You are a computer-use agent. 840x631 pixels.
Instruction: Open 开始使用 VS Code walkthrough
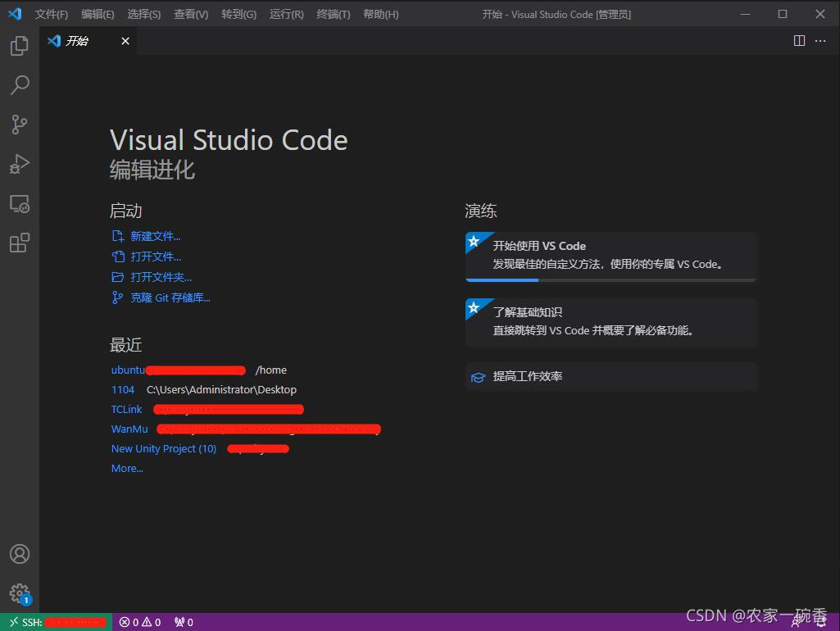coord(611,256)
